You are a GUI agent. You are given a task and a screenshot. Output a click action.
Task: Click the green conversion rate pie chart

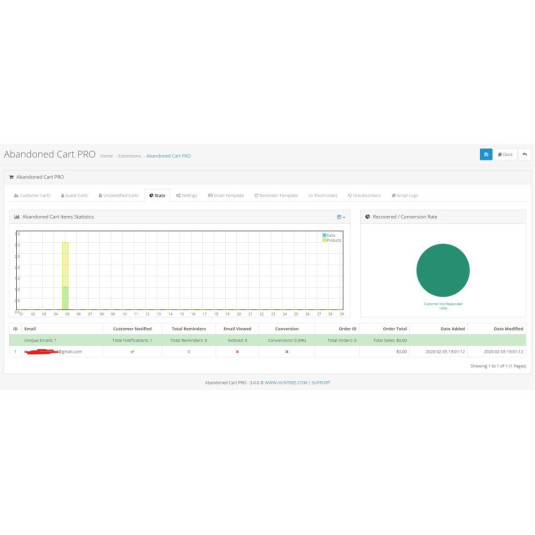coord(443,270)
